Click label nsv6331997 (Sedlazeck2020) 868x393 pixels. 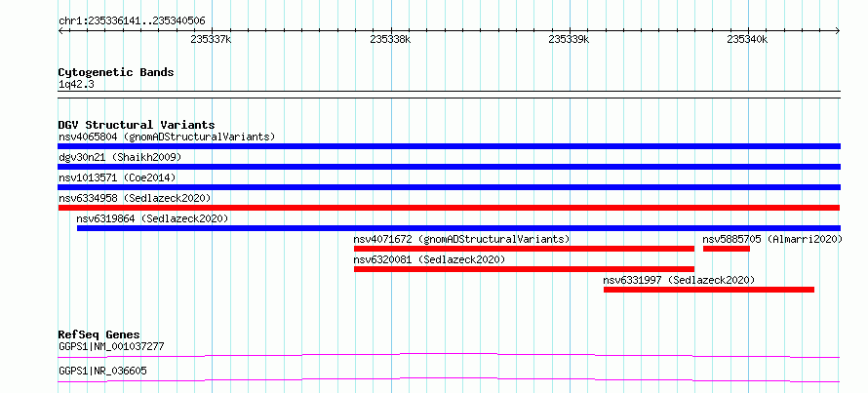[679, 280]
